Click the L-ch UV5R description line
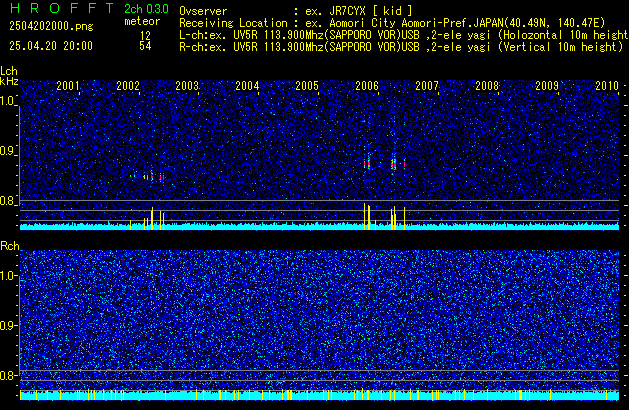 tap(404, 35)
